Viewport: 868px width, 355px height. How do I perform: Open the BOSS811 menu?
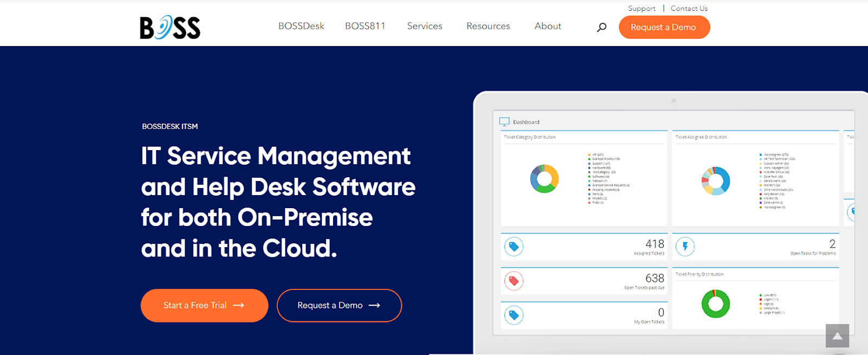(365, 26)
